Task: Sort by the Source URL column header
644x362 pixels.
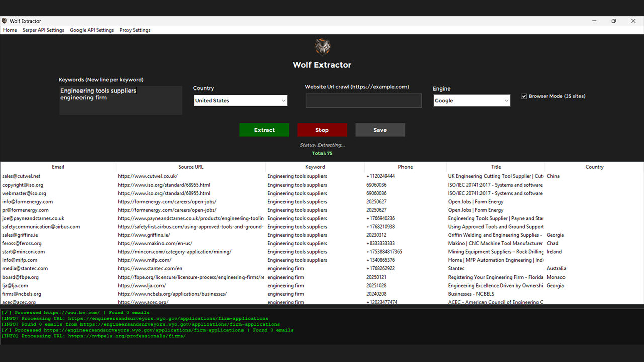Action: [x=191, y=167]
